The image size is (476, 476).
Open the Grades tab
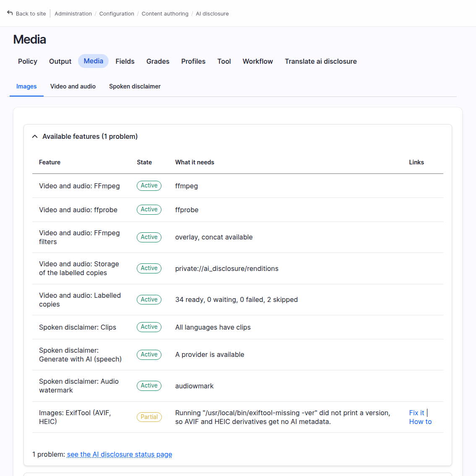pos(158,61)
